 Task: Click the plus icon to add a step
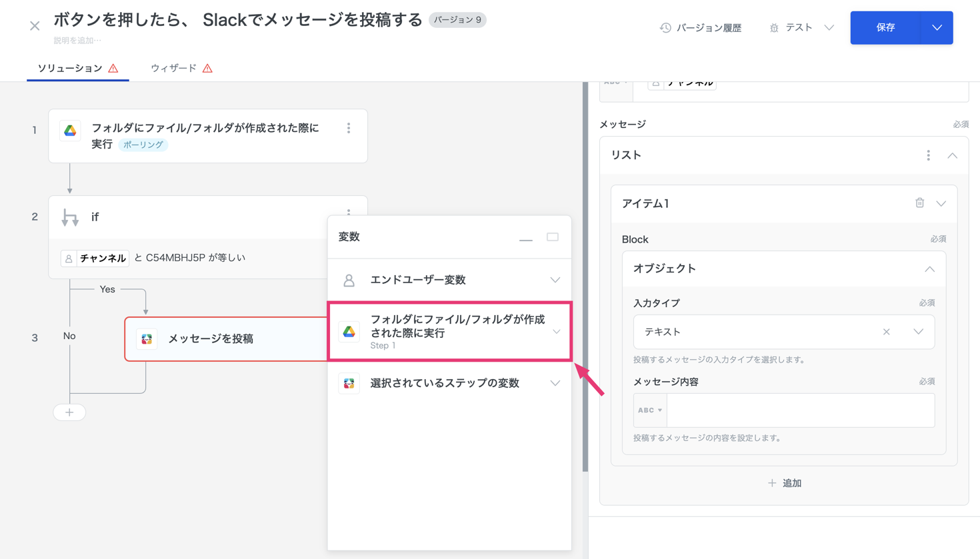pos(69,412)
